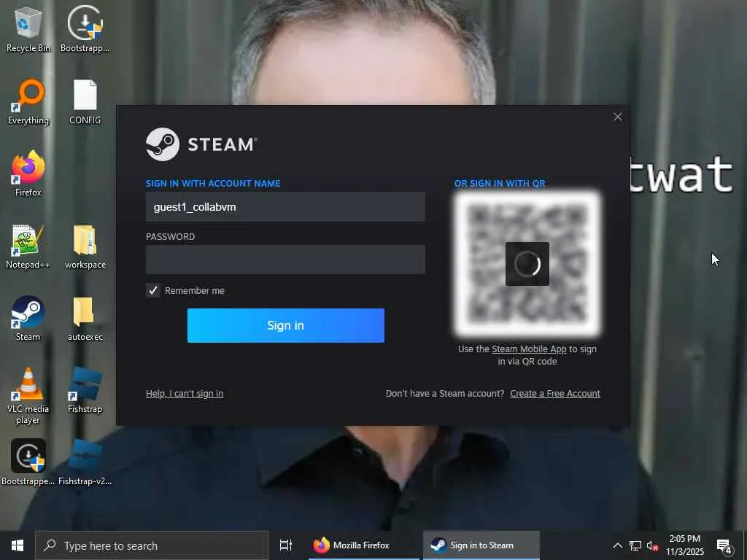Toggle the Remember me checkbox
The image size is (747, 560).
(153, 290)
